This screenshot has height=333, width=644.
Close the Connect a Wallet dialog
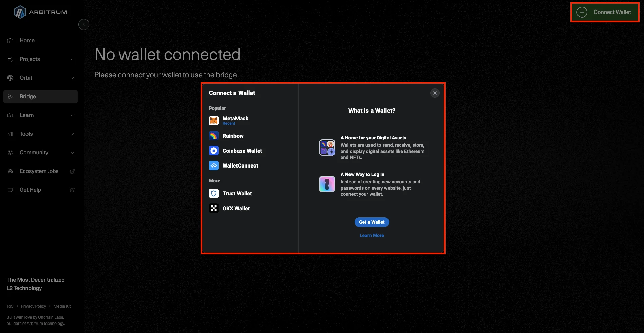pos(435,93)
